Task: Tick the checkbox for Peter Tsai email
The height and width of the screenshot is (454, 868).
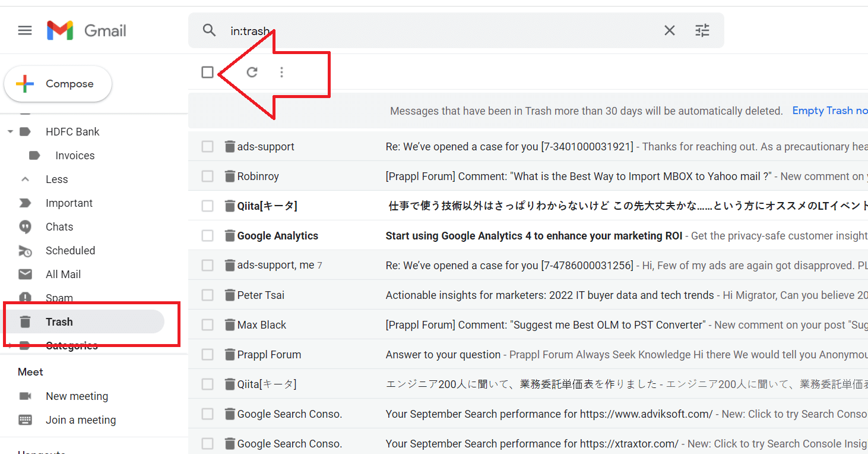Action: tap(207, 295)
